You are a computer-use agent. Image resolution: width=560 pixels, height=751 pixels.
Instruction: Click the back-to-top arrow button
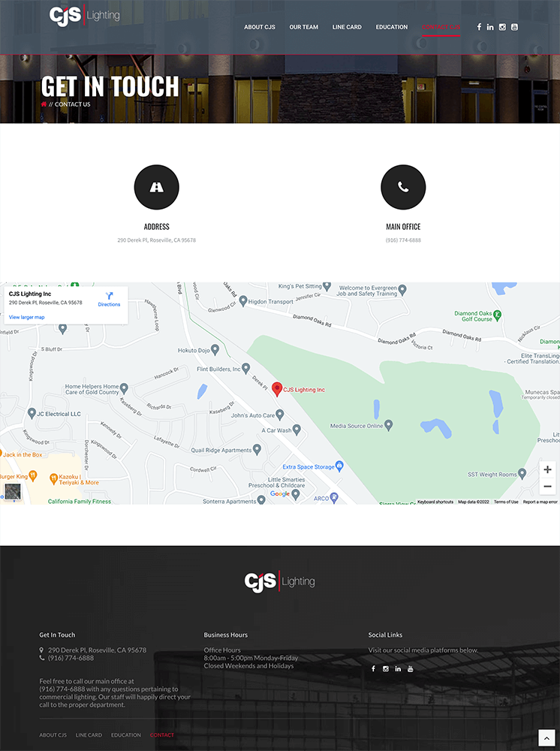point(546,738)
